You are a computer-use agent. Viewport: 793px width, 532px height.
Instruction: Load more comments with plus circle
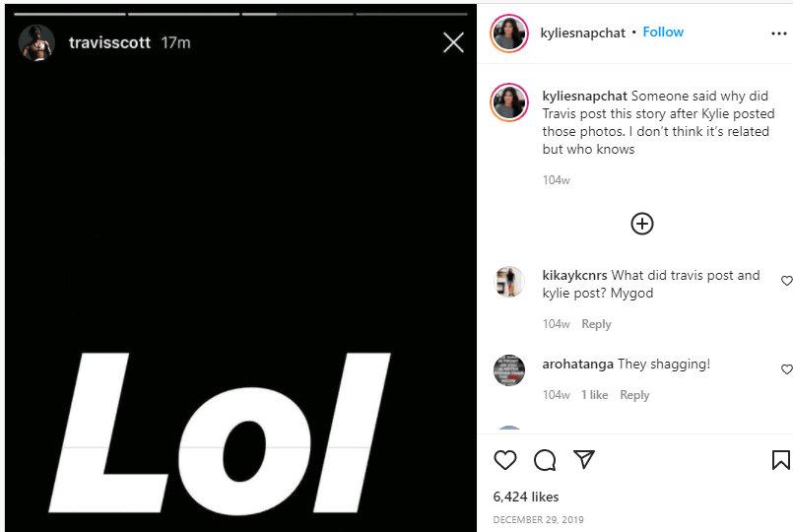[x=642, y=224]
